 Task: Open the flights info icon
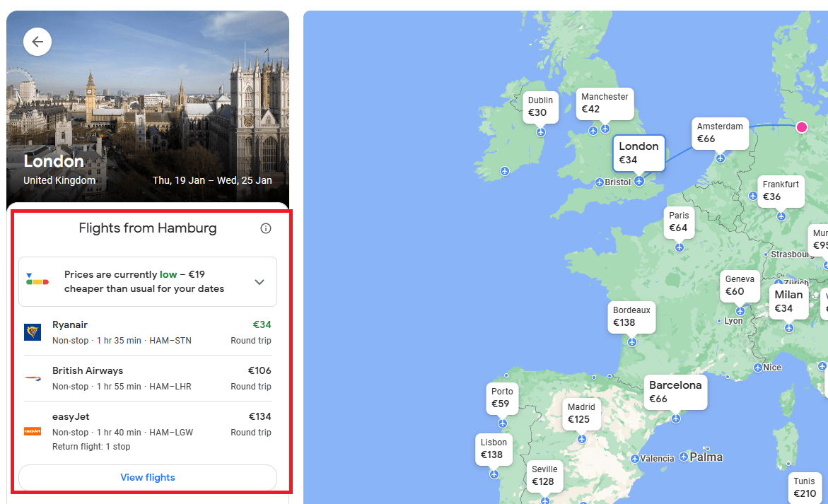266,228
